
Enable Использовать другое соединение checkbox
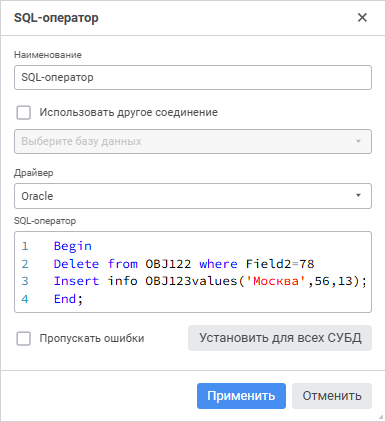24,113
